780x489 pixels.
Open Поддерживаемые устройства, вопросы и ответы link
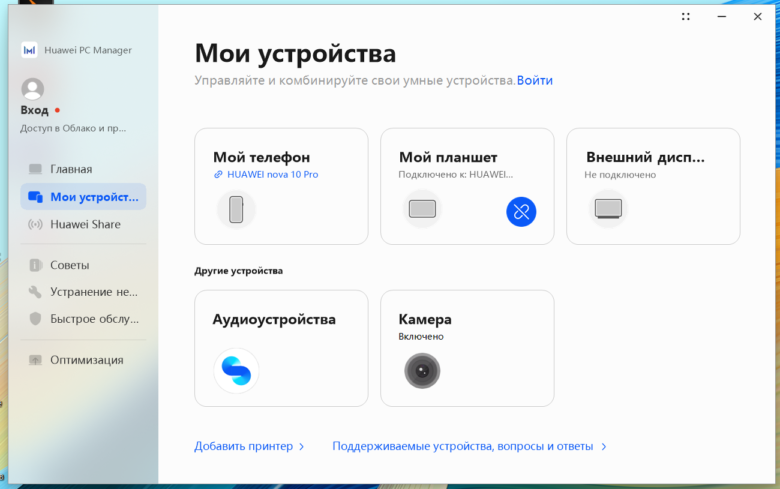(463, 446)
